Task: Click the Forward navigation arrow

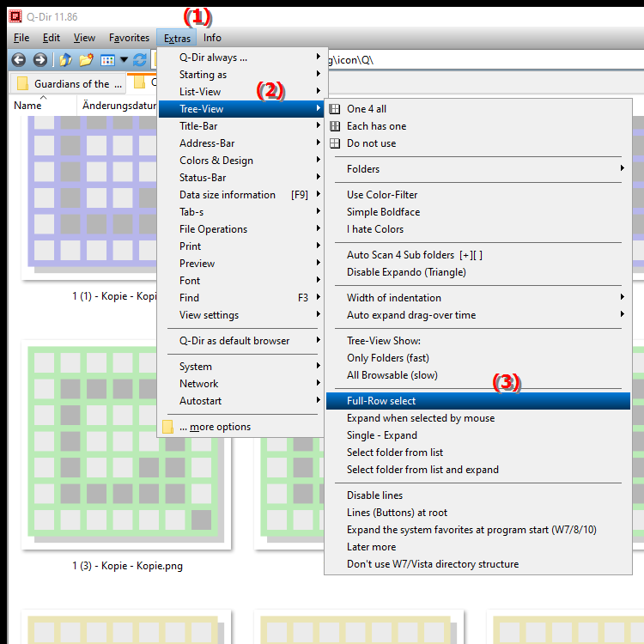Action: [x=39, y=60]
